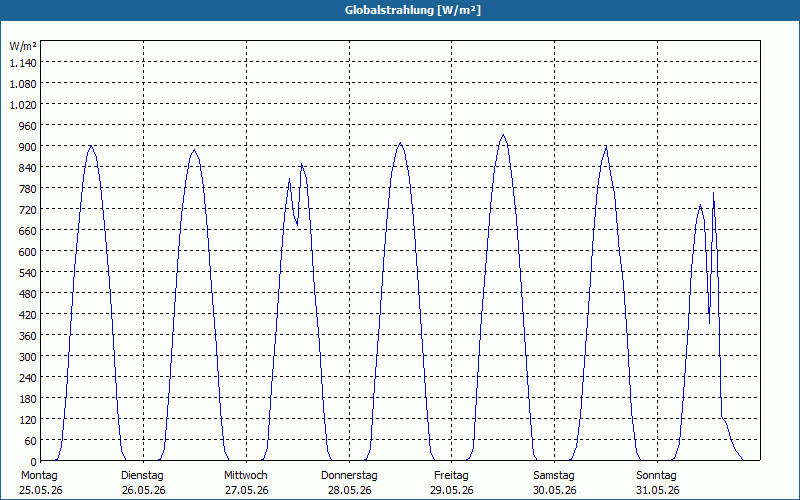The width and height of the screenshot is (800, 500).
Task: Click the 1.140 value on y-axis
Action: [23, 63]
